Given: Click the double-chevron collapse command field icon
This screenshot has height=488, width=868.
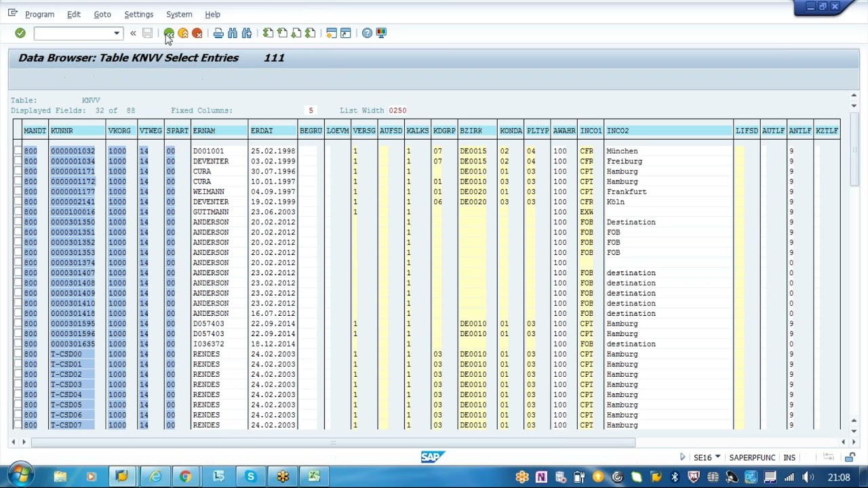Looking at the screenshot, I should point(133,33).
